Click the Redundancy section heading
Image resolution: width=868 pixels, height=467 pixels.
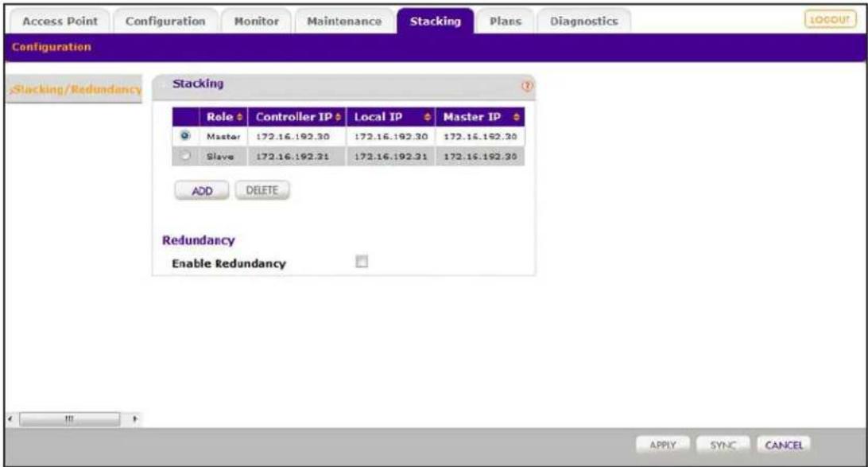tap(198, 240)
